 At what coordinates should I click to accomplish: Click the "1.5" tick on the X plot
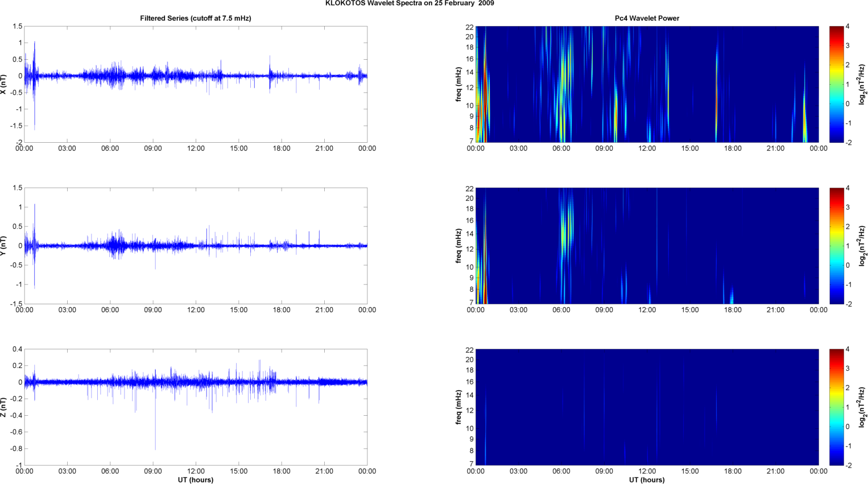pos(17,26)
